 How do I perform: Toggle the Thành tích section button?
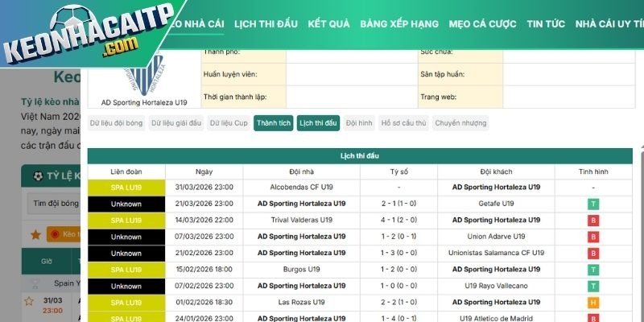pos(273,123)
